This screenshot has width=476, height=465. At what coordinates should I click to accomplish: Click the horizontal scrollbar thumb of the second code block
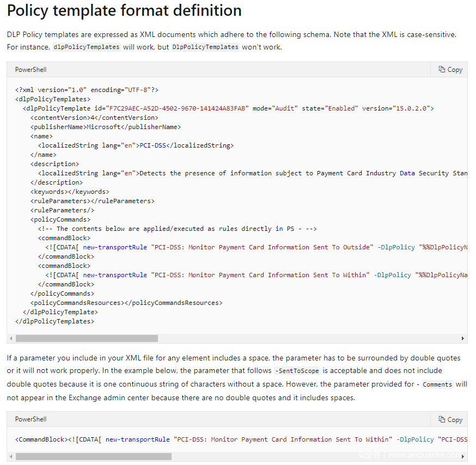pyautogui.click(x=94, y=456)
